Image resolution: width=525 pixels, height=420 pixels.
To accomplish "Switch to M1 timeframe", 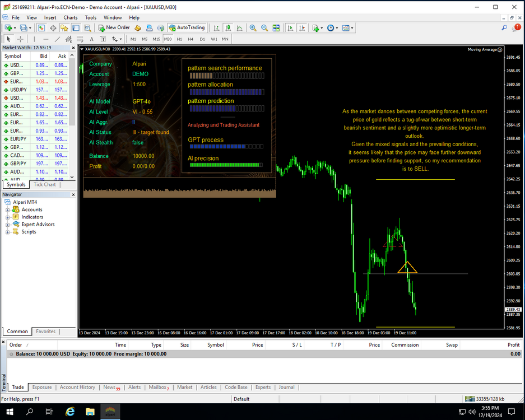I will [133, 39].
